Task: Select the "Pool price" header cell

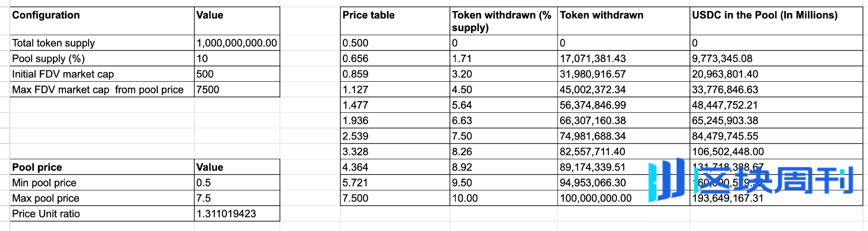Action: tap(102, 167)
